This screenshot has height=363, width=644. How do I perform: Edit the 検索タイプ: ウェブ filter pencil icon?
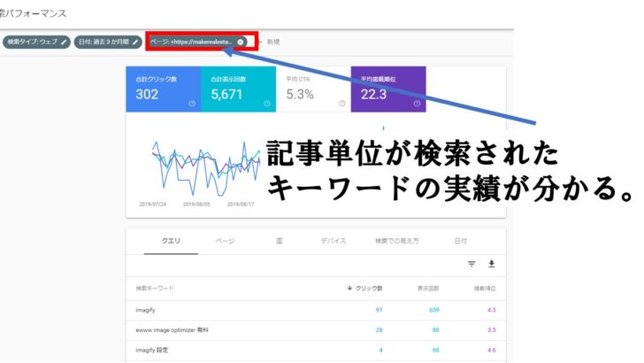point(64,42)
